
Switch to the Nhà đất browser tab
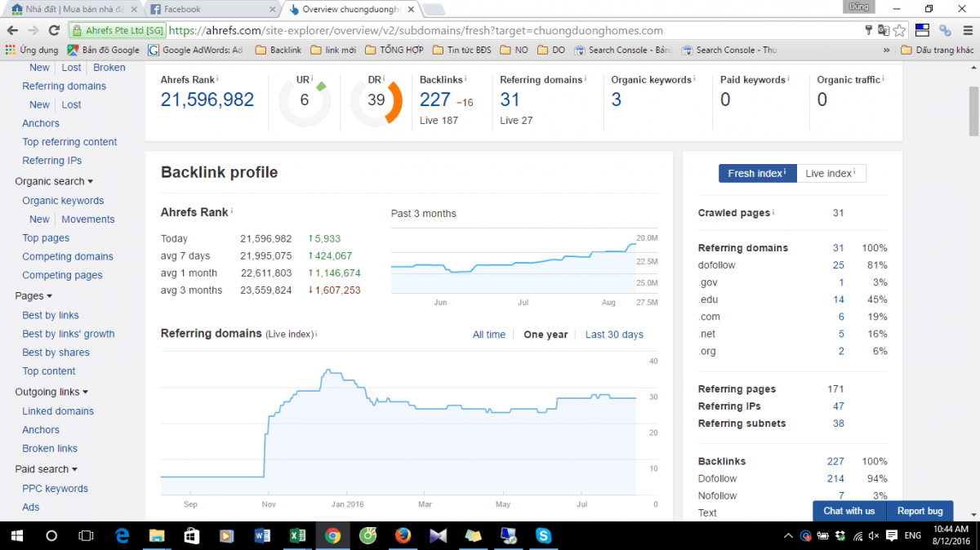click(x=73, y=9)
